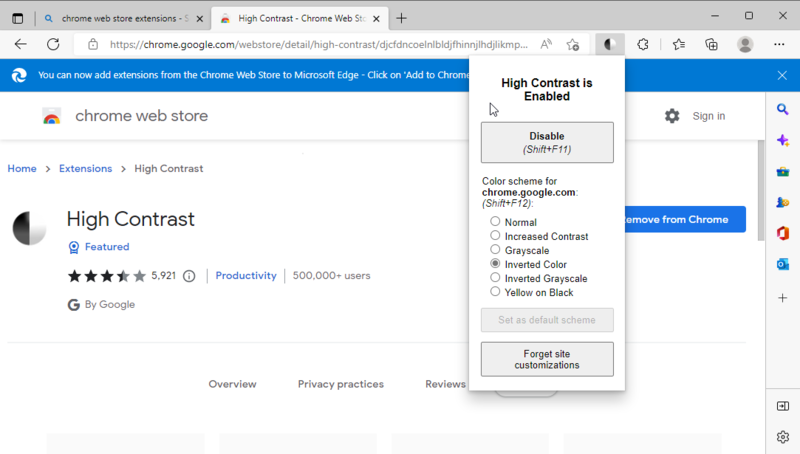
Task: Open sidebar settings gear at bottom
Action: [x=783, y=437]
